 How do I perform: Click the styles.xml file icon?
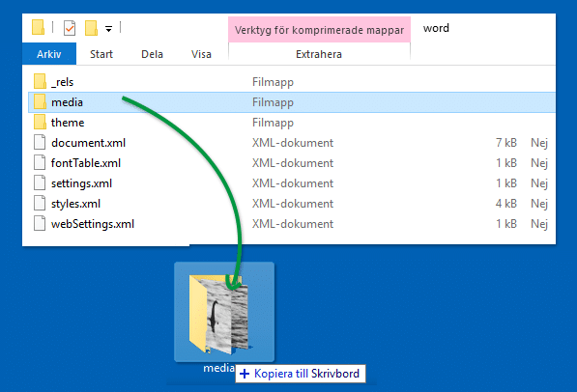pyautogui.click(x=40, y=203)
